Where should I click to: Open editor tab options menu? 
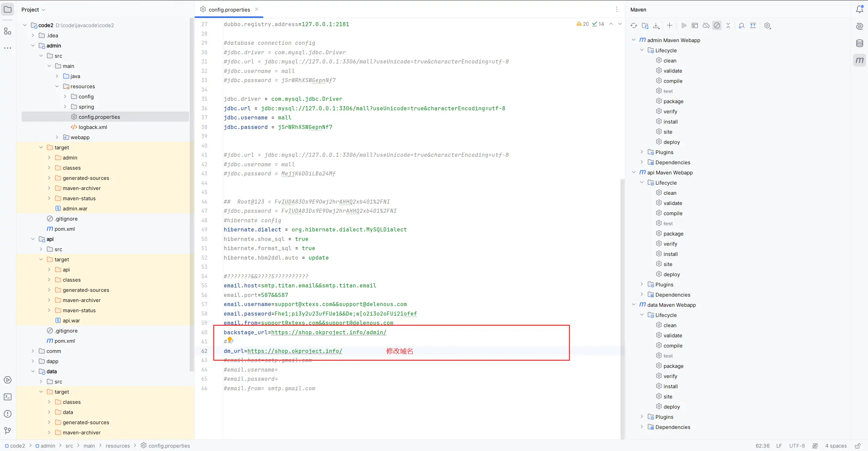tap(617, 10)
